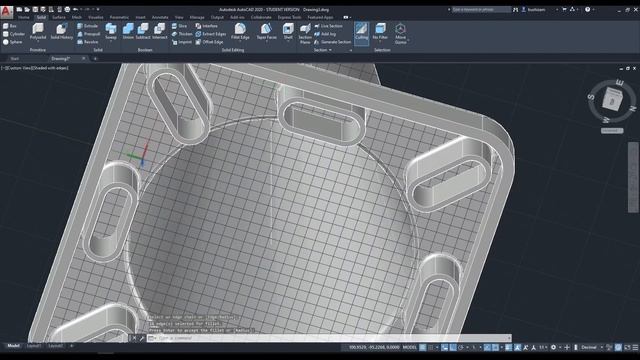Open the Home ribbon tab
The width and height of the screenshot is (640, 360).
[x=24, y=17]
